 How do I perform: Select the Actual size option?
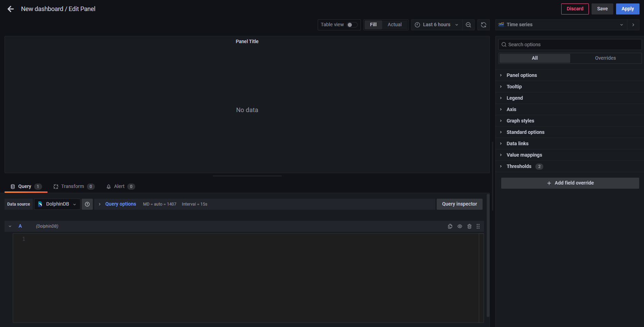394,25
